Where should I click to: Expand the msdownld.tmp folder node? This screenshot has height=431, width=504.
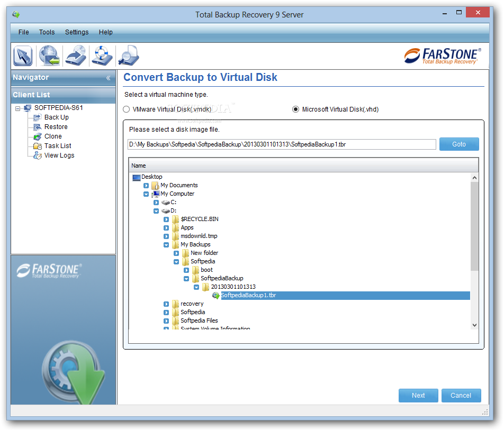[166, 236]
